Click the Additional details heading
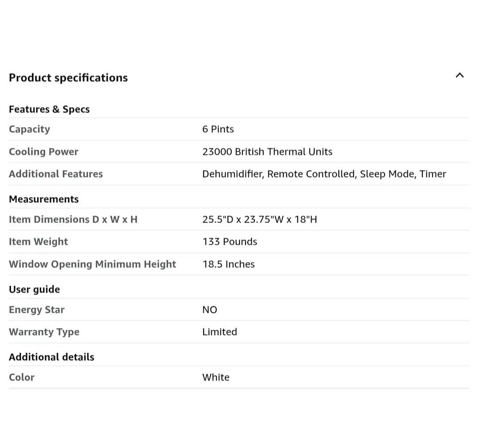478x448 pixels. tap(51, 357)
